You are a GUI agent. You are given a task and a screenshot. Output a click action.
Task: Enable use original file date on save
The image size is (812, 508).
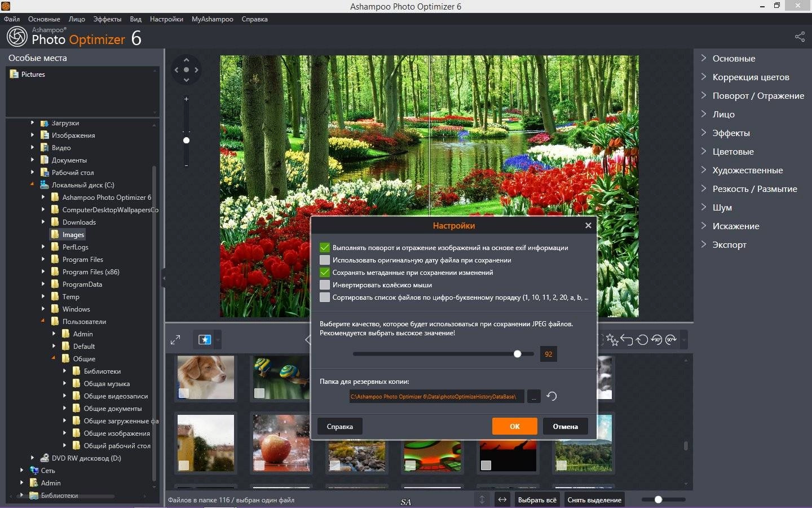click(324, 260)
